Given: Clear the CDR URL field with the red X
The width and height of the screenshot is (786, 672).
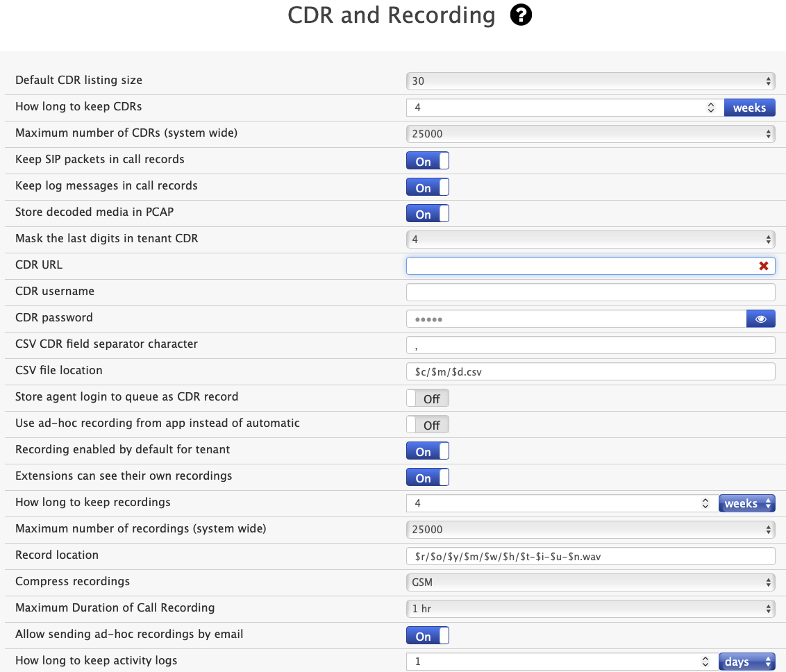Looking at the screenshot, I should 763,265.
